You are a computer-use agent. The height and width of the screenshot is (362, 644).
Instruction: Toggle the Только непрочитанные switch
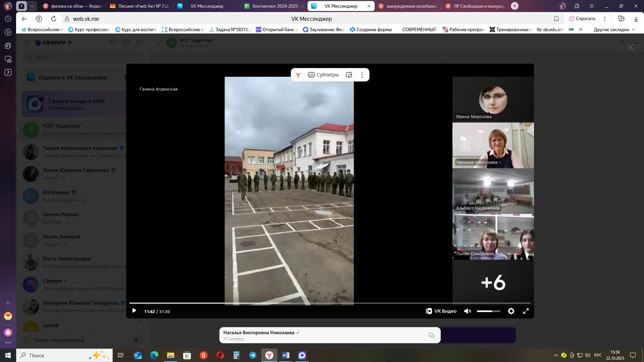pyautogui.click(x=138, y=340)
